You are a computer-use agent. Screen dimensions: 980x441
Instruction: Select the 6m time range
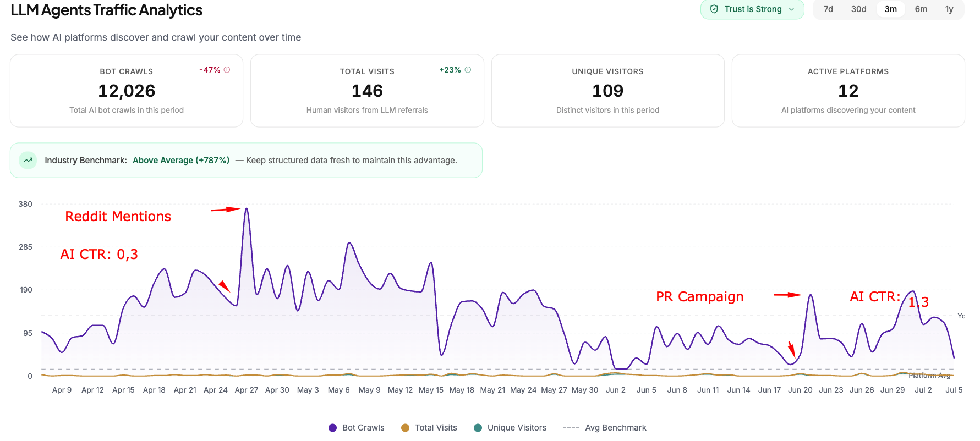(x=921, y=9)
